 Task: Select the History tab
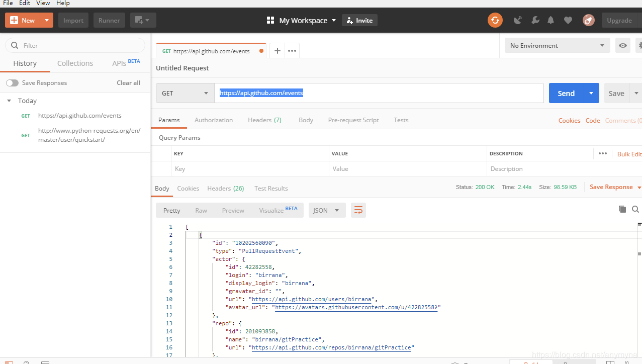click(x=25, y=63)
